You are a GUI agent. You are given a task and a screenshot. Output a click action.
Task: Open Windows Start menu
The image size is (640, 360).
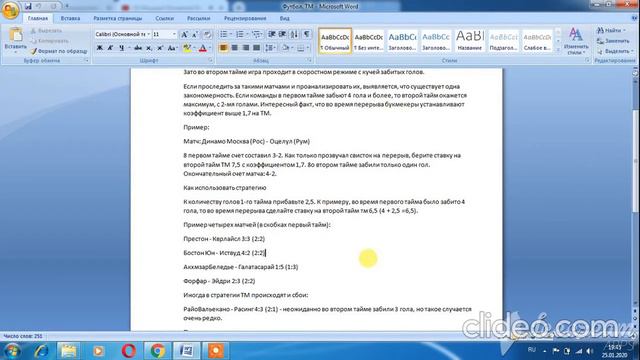pyautogui.click(x=12, y=351)
